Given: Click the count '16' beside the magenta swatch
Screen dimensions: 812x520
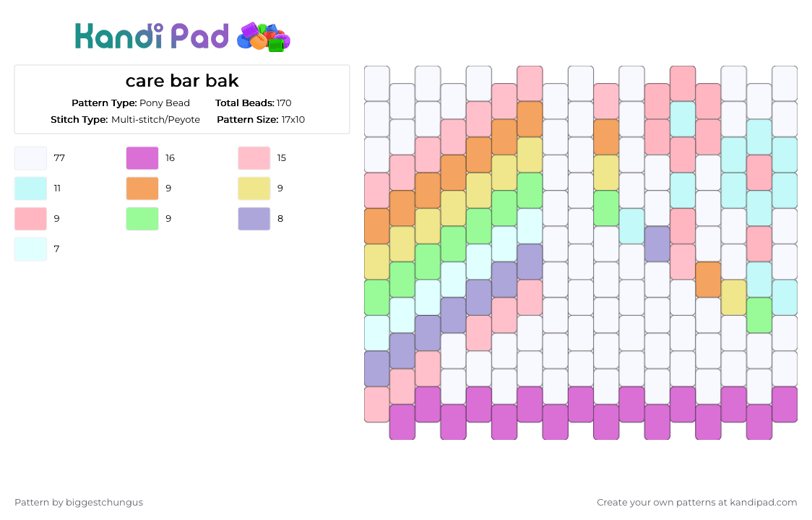Looking at the screenshot, I should [170, 158].
